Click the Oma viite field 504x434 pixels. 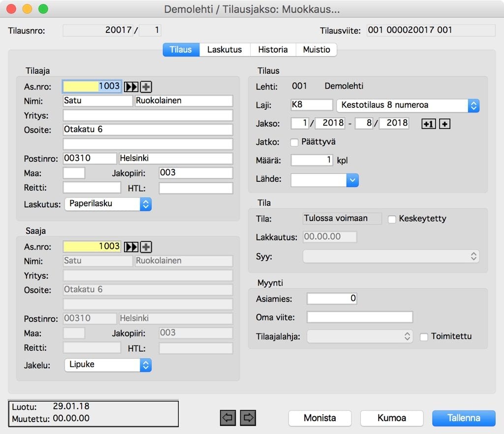[360, 317]
